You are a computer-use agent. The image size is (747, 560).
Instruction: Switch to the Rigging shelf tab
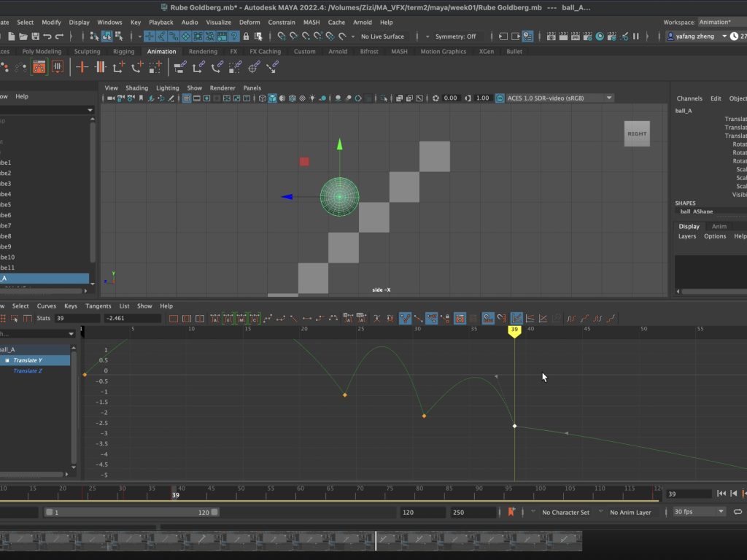click(123, 52)
